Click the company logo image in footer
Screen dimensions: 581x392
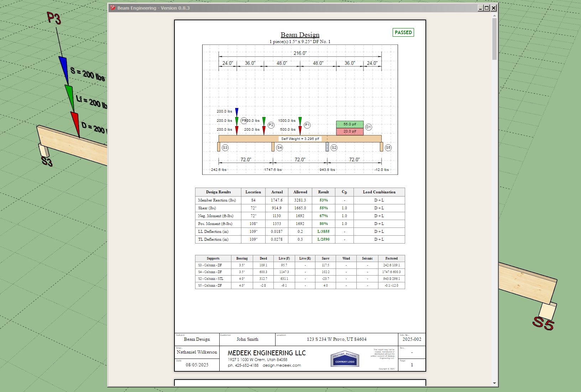point(345,359)
